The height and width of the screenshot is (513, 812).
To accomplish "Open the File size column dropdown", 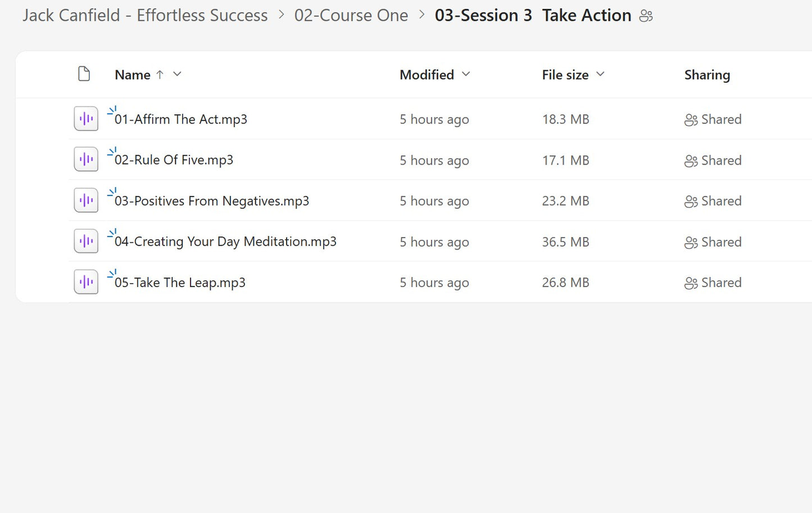I will [600, 74].
